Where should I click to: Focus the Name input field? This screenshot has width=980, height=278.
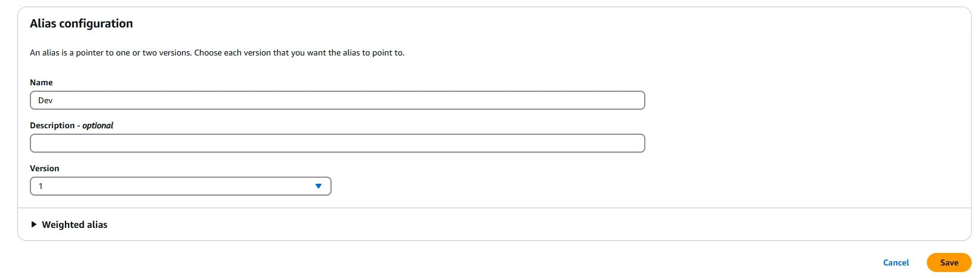[337, 100]
